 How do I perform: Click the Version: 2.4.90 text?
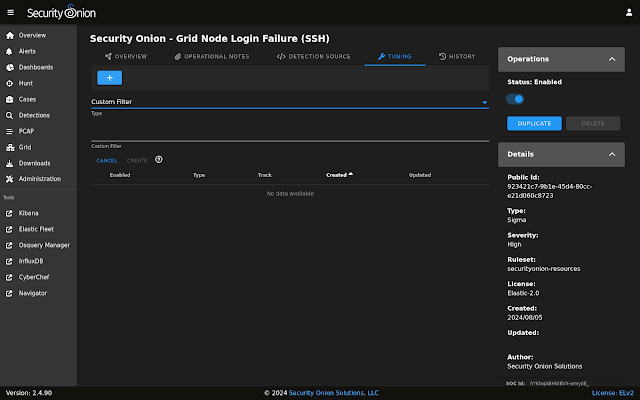pos(29,393)
